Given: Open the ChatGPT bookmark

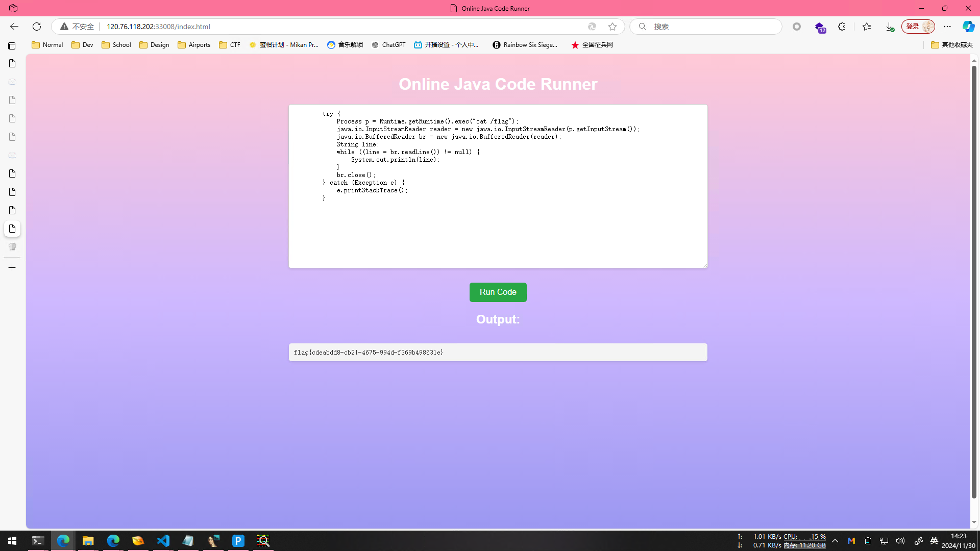Looking at the screenshot, I should (388, 45).
